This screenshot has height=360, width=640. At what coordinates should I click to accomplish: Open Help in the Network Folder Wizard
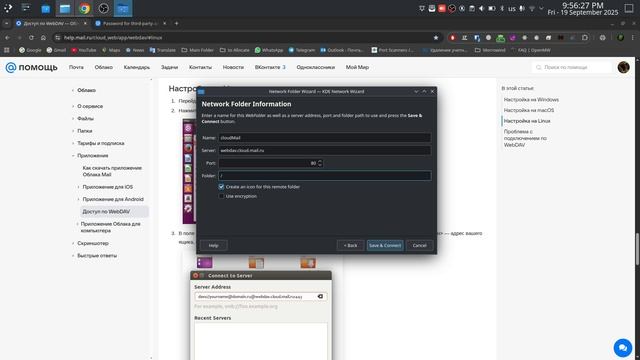(x=213, y=245)
